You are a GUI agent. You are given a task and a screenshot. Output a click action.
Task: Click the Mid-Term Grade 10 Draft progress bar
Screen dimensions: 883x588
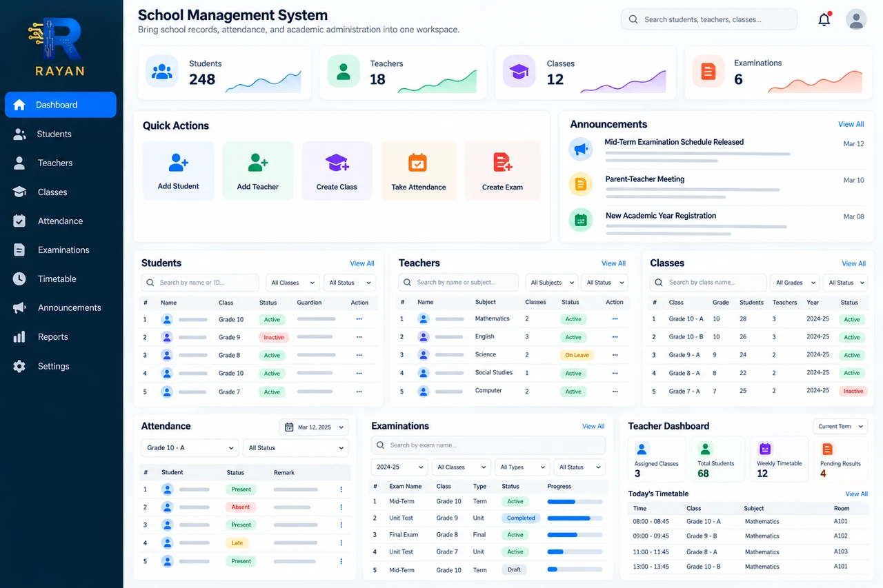[x=575, y=570]
